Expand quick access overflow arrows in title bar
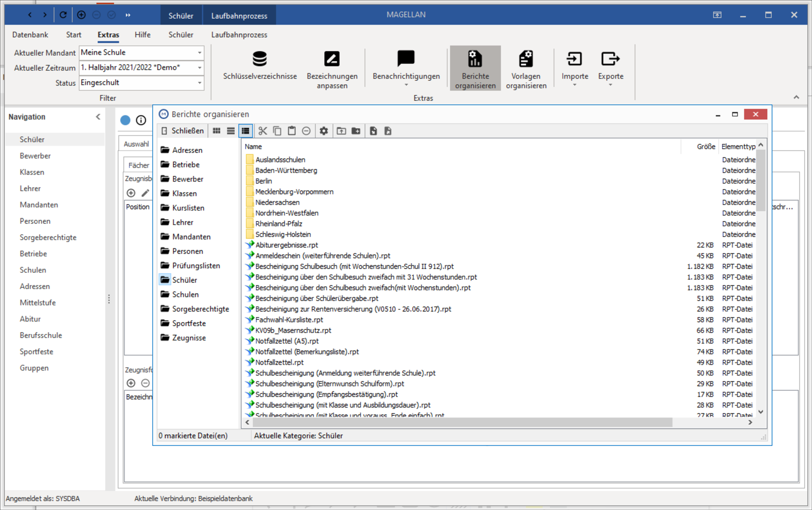The height and width of the screenshot is (510, 812). 128,15
